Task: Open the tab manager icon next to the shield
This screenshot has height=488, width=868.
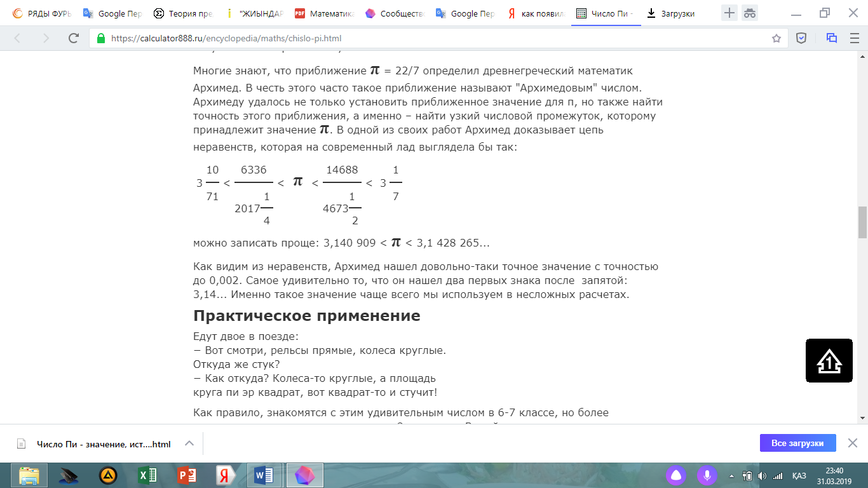Action: (x=832, y=38)
